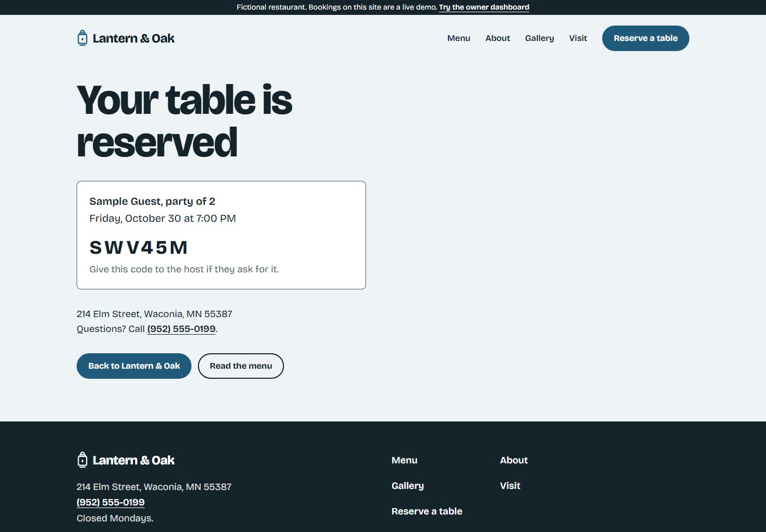Click the Lantern & Oak wordmark in the header
This screenshot has height=532, width=766.
point(134,38)
